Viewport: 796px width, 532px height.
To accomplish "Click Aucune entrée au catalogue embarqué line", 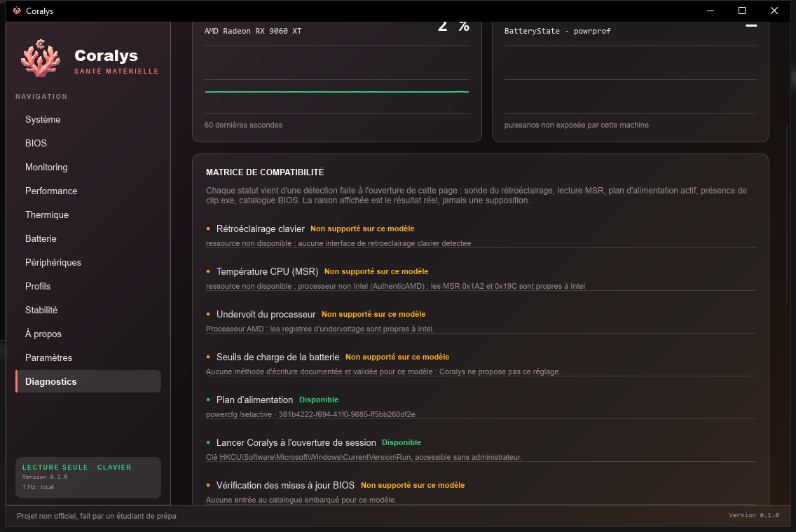I will (301, 500).
